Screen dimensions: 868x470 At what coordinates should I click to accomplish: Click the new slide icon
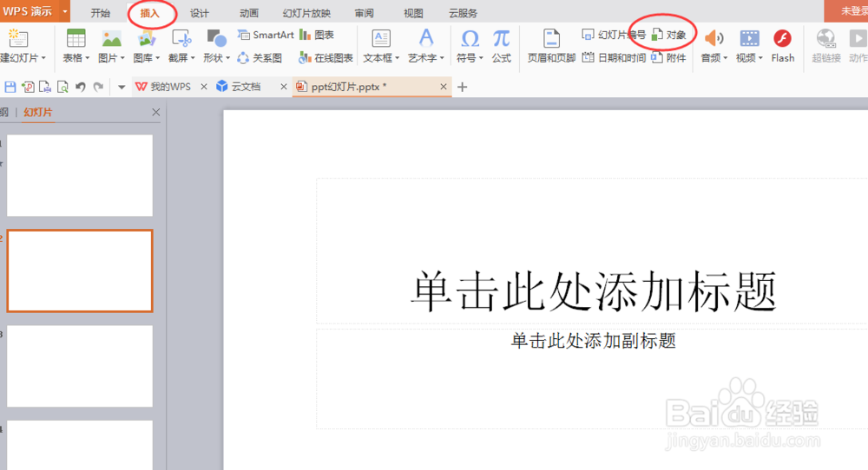coord(17,38)
